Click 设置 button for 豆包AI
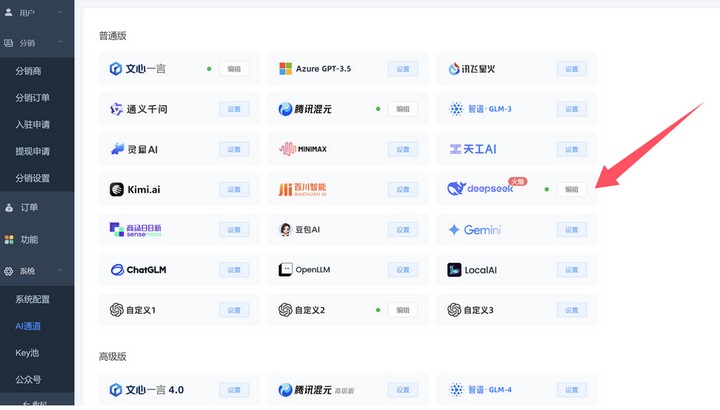Viewport: 720px width, 410px height. [x=403, y=230]
